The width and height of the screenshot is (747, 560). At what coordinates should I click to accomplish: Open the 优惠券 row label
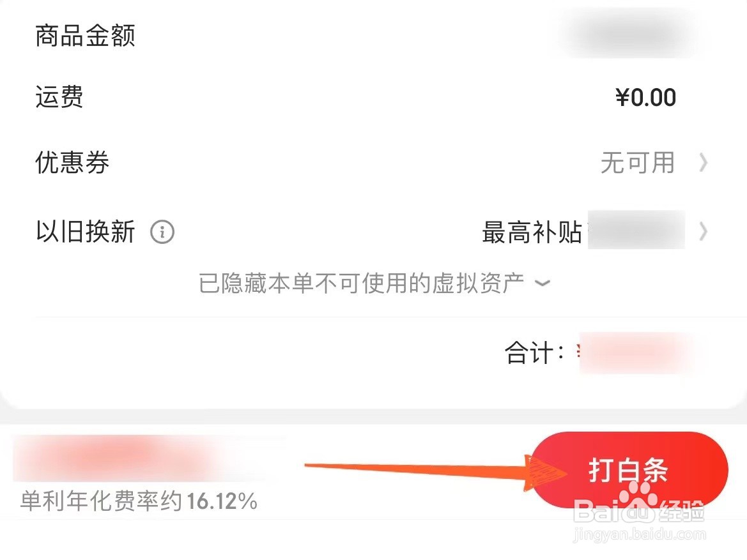click(72, 162)
